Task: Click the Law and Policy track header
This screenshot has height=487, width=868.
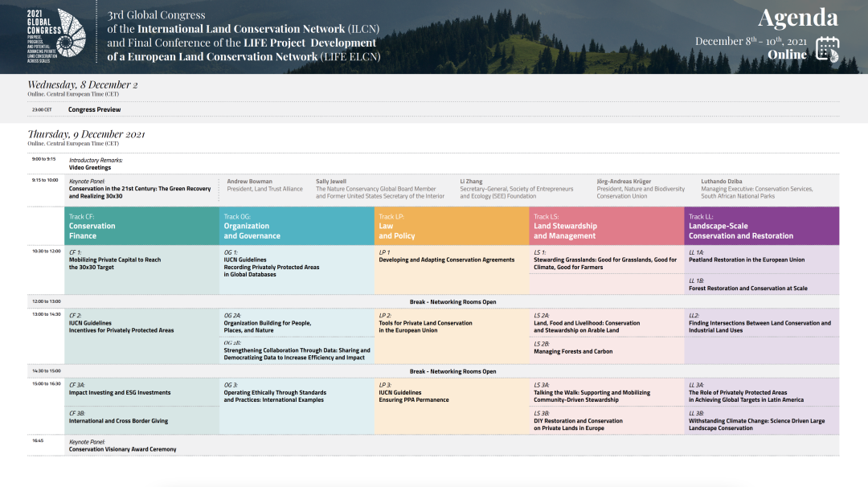Action: point(452,227)
